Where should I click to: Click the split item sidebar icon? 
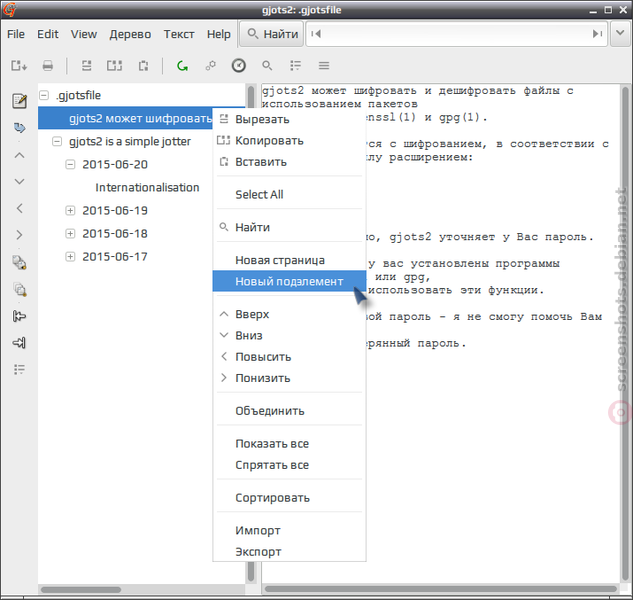click(x=19, y=343)
